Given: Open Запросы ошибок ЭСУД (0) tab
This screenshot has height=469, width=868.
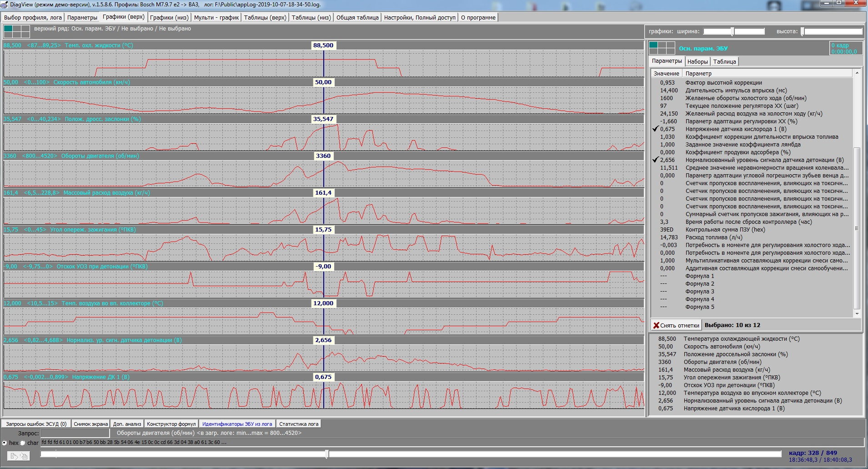Looking at the screenshot, I should tap(36, 424).
